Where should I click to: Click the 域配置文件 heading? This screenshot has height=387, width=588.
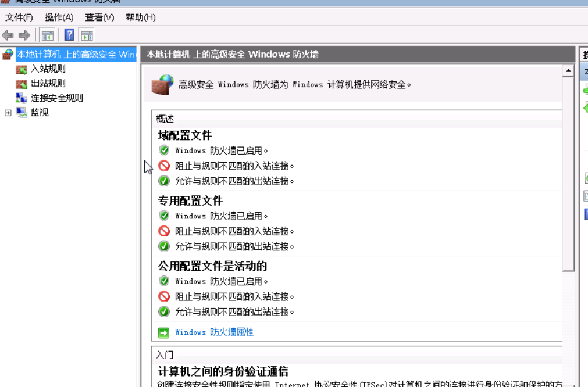click(x=185, y=135)
